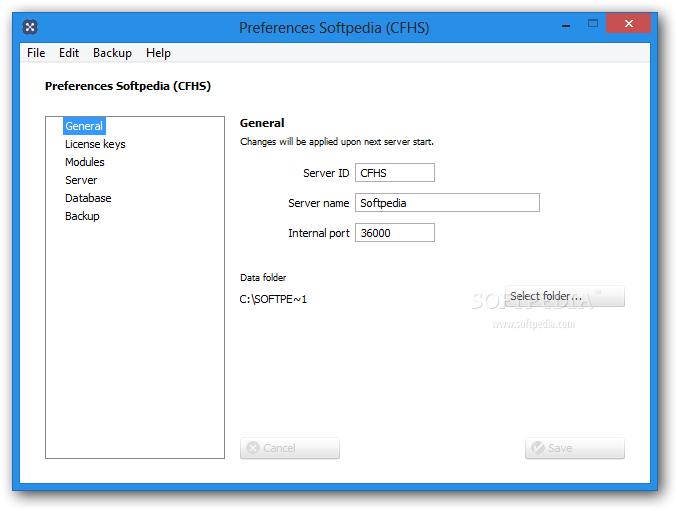Click the Internal port field showing 36000

(x=395, y=233)
